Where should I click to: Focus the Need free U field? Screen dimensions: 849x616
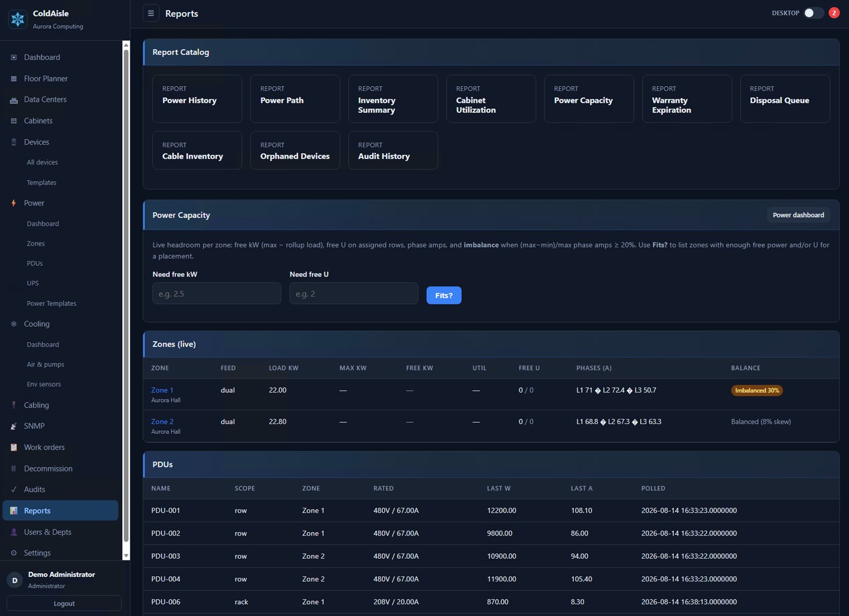tap(354, 293)
